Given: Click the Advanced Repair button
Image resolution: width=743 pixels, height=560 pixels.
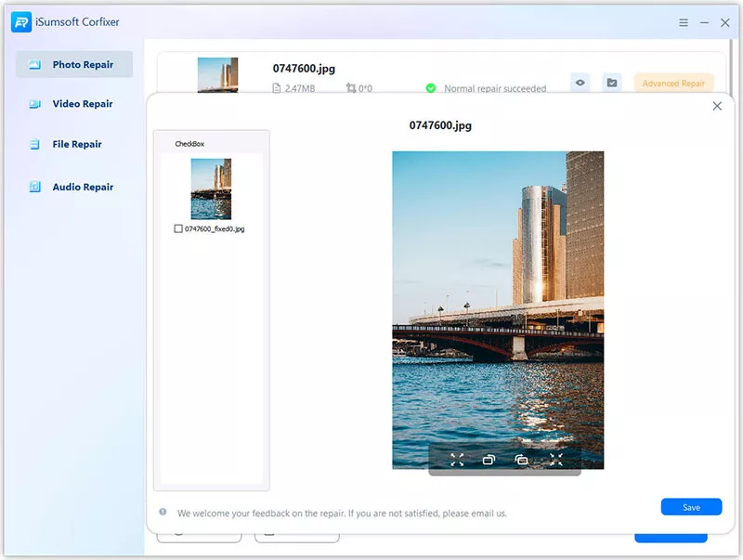Looking at the screenshot, I should coord(673,84).
